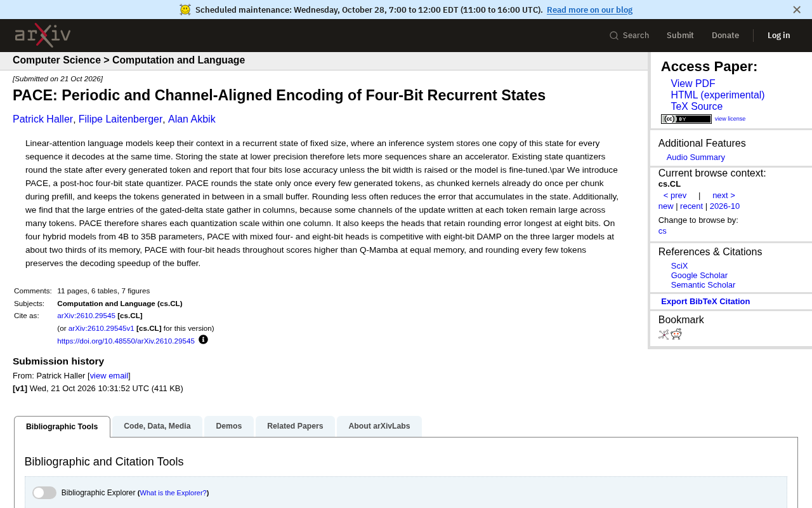Image resolution: width=812 pixels, height=508 pixels.
Task: Open the Google Scholar link
Action: [x=699, y=276]
